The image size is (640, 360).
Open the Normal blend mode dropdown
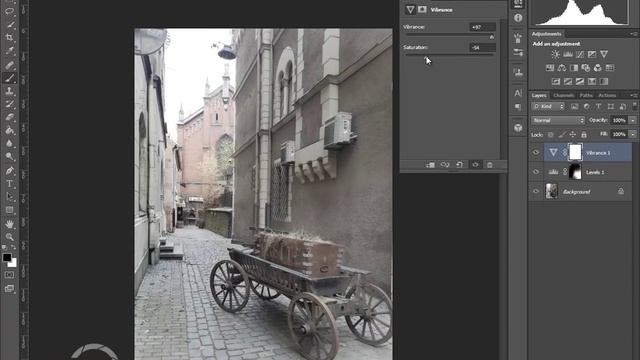(x=558, y=120)
